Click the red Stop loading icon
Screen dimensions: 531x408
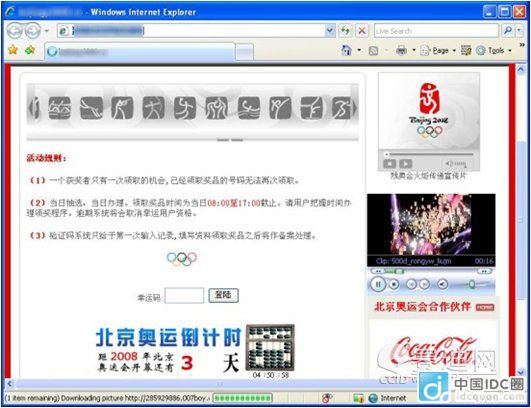pos(362,31)
